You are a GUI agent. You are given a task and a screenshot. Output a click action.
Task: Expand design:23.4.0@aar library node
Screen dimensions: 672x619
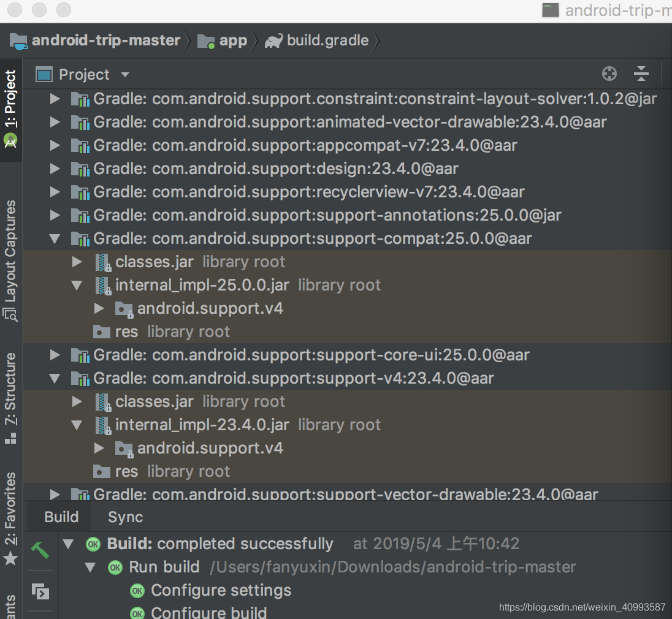pyautogui.click(x=55, y=169)
